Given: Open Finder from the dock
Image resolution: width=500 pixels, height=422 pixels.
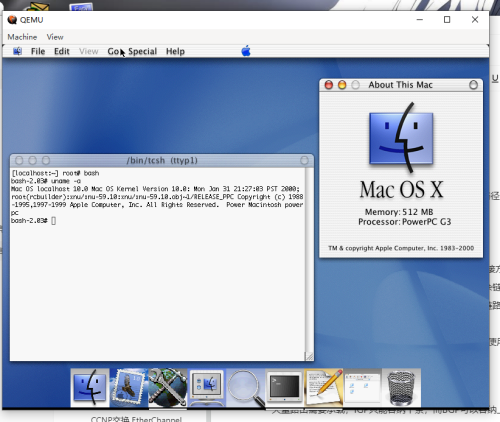Looking at the screenshot, I should click(x=90, y=387).
